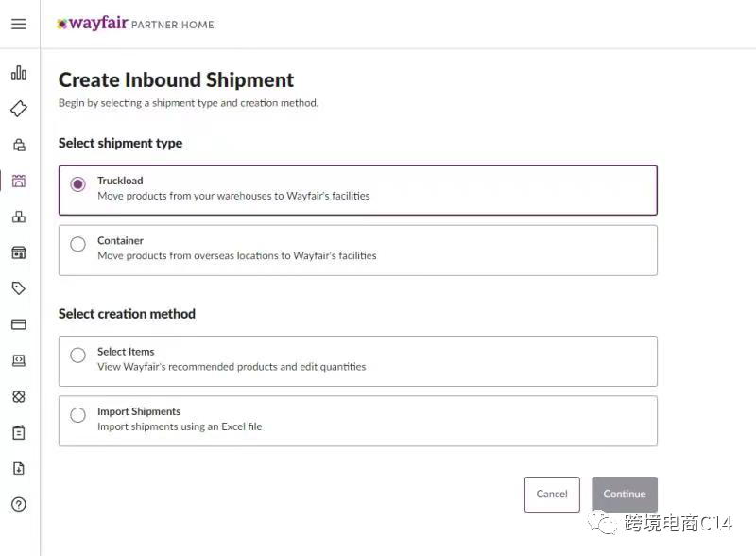Click the bar chart analytics icon
The height and width of the screenshot is (556, 756).
coord(19,73)
